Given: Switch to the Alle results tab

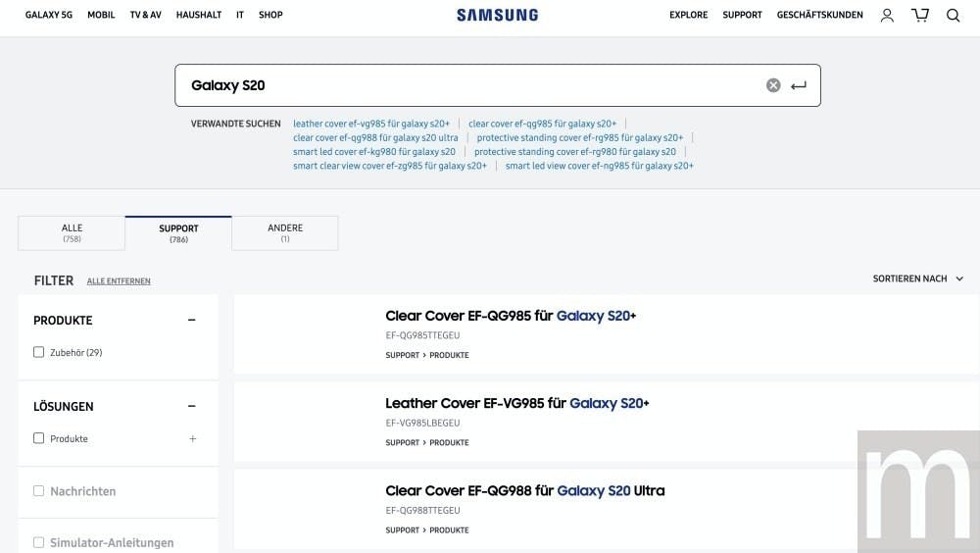Looking at the screenshot, I should pos(72,232).
